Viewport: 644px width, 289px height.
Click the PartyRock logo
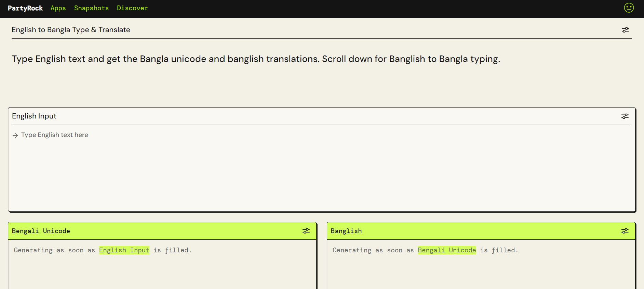tap(25, 8)
